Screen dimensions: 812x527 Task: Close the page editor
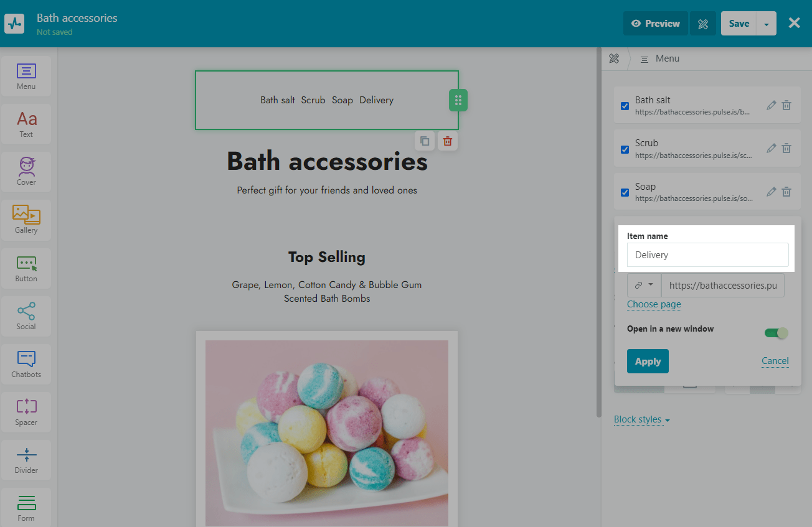click(x=795, y=23)
